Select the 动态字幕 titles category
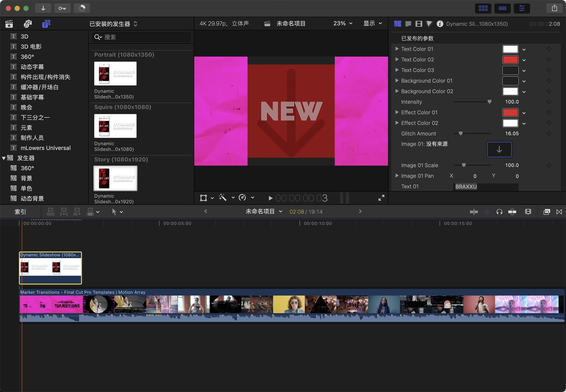 click(32, 67)
